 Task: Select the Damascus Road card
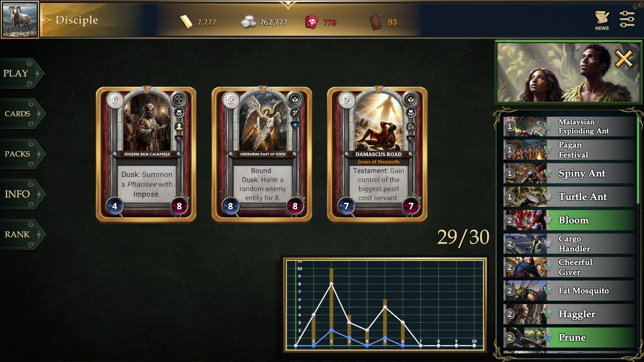(377, 155)
